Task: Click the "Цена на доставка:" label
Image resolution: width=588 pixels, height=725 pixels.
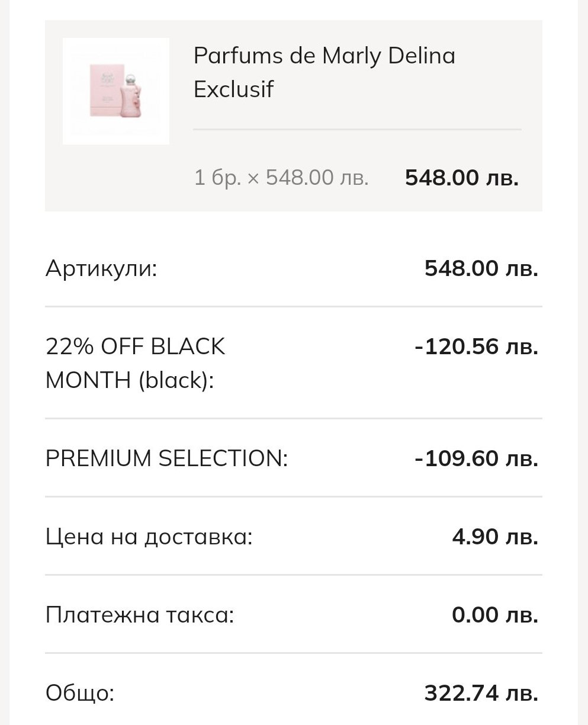Action: pyautogui.click(x=149, y=537)
